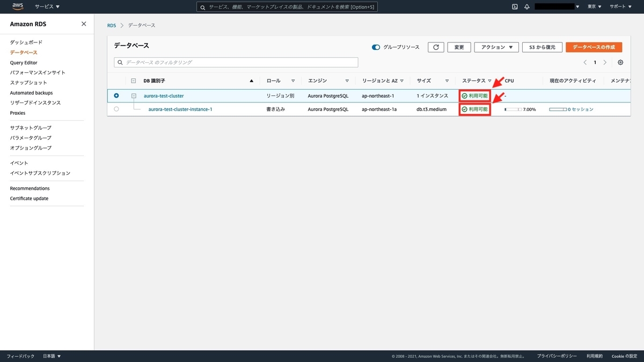644x362 pixels.
Task: Open オプショングループ in the sidebar
Action: 31,147
